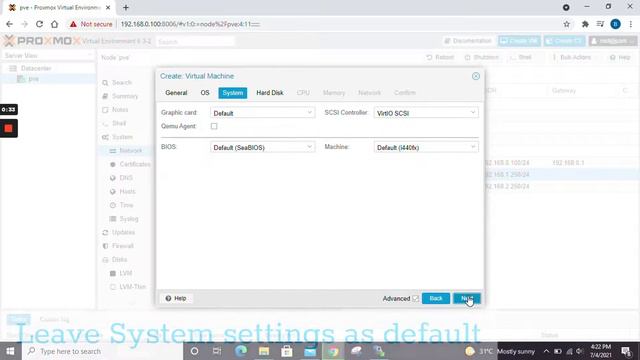Switch to the OS tab

click(x=205, y=93)
